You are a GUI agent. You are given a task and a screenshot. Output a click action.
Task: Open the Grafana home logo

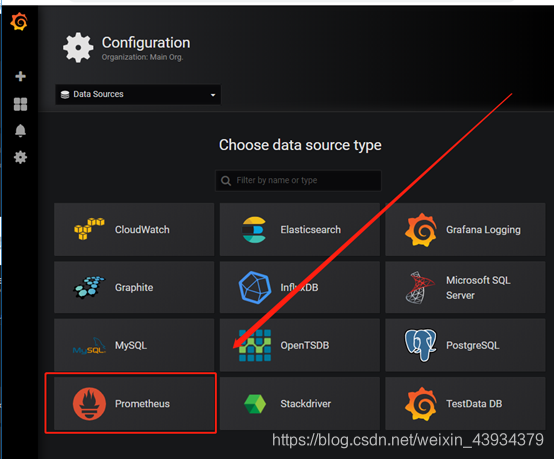coord(19,22)
